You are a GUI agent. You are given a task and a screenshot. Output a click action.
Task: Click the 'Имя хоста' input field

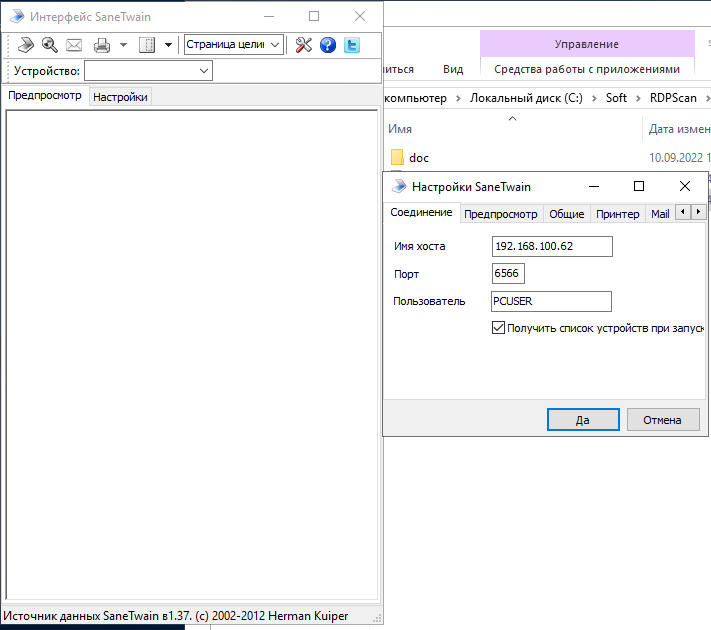point(551,247)
